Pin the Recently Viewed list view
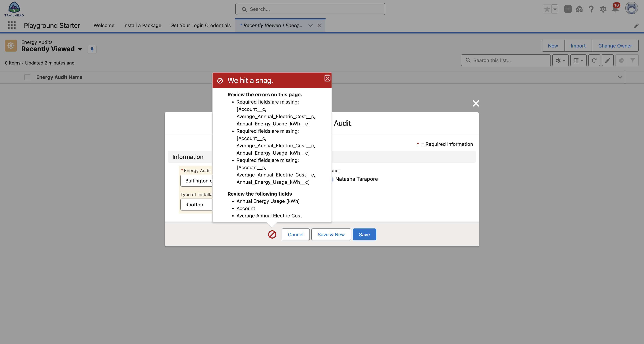The width and height of the screenshot is (644, 344). click(92, 49)
